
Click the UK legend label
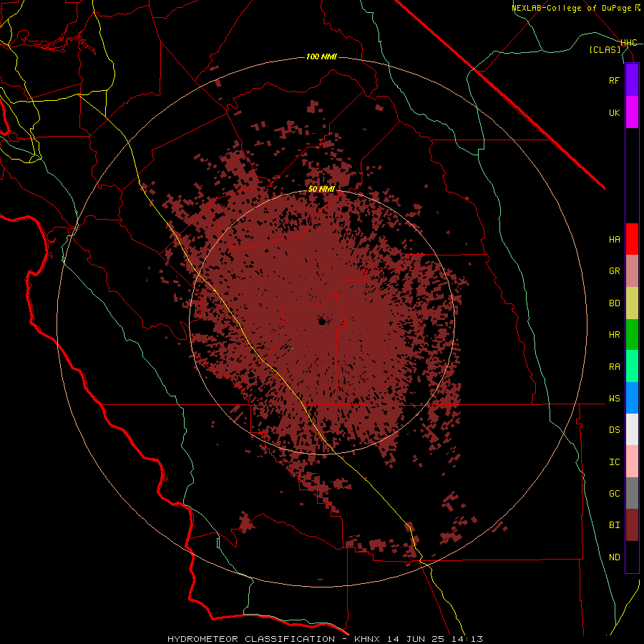pyautogui.click(x=615, y=112)
